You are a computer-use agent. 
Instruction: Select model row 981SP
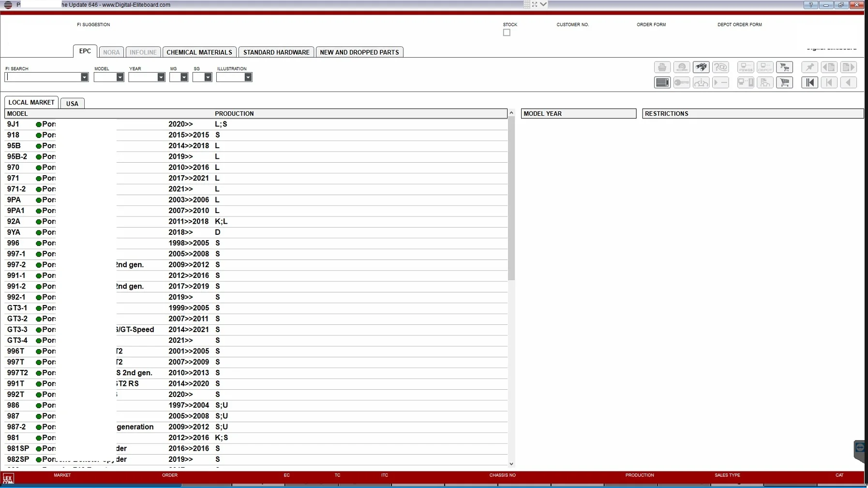point(256,449)
